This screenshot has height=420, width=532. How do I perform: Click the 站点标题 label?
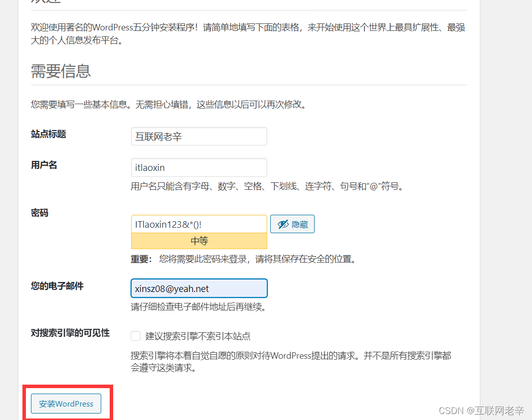tap(48, 134)
